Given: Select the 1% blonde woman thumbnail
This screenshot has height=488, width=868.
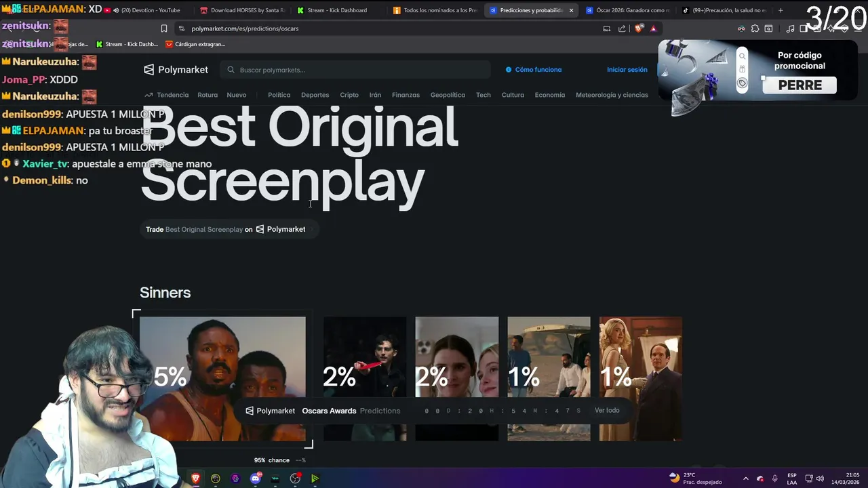Looking at the screenshot, I should tap(641, 379).
